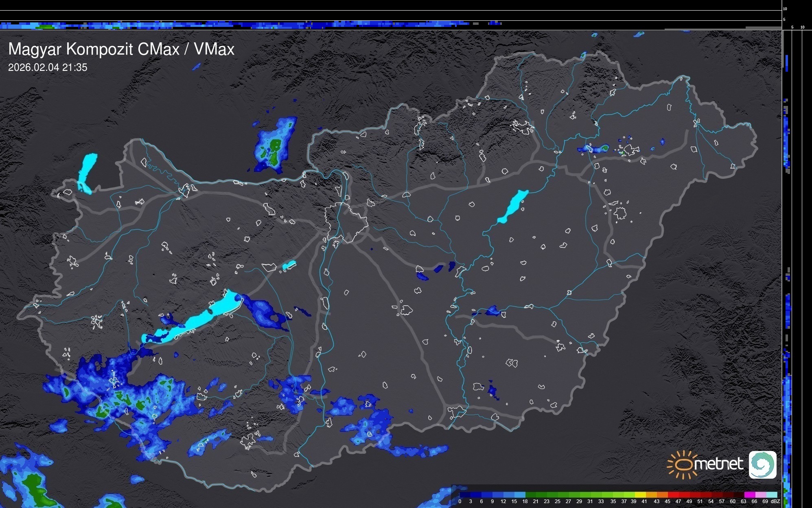Click the dBZ unit label
The width and height of the screenshot is (812, 508).
click(775, 501)
